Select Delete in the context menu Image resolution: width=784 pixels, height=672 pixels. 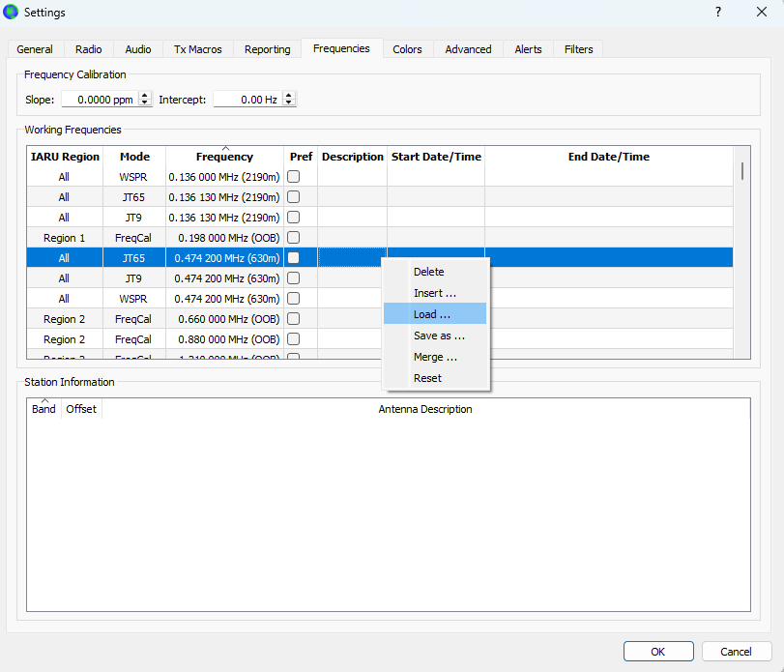coord(428,272)
